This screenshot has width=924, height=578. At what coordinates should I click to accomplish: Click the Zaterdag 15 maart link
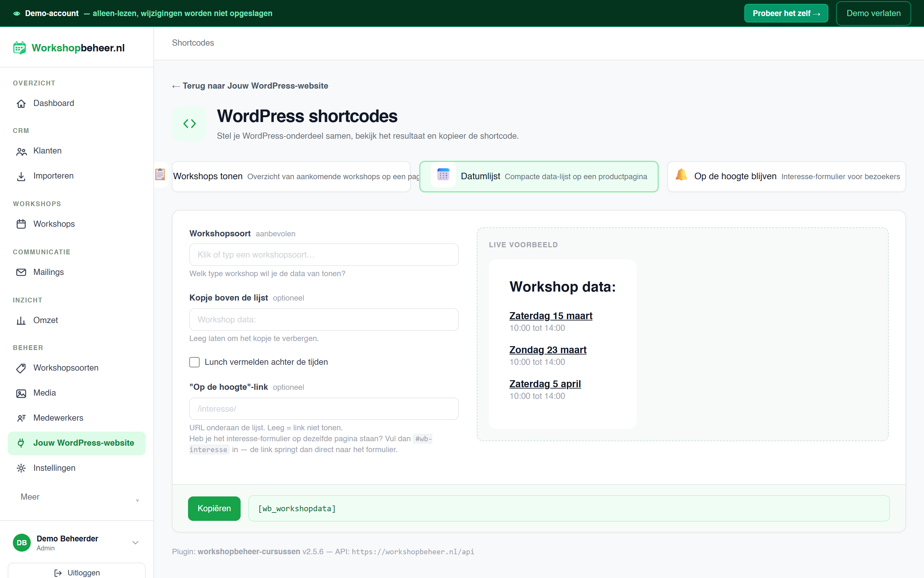551,316
